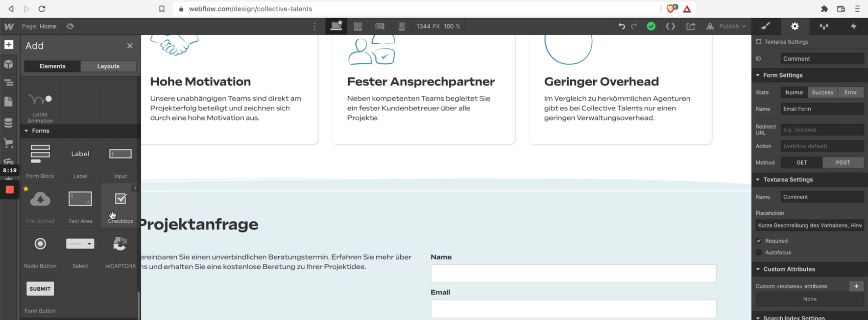Click the Action field
The width and height of the screenshot is (868, 320).
point(822,146)
